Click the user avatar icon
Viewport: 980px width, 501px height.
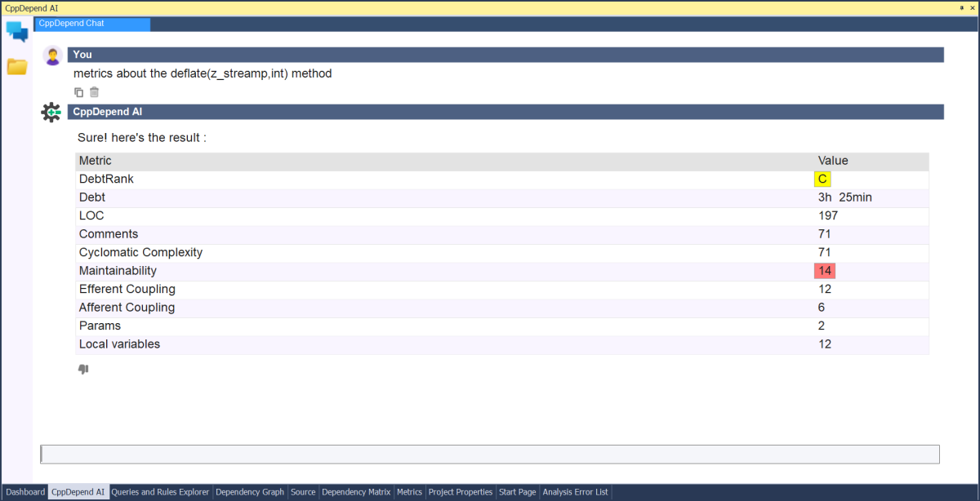[x=52, y=55]
